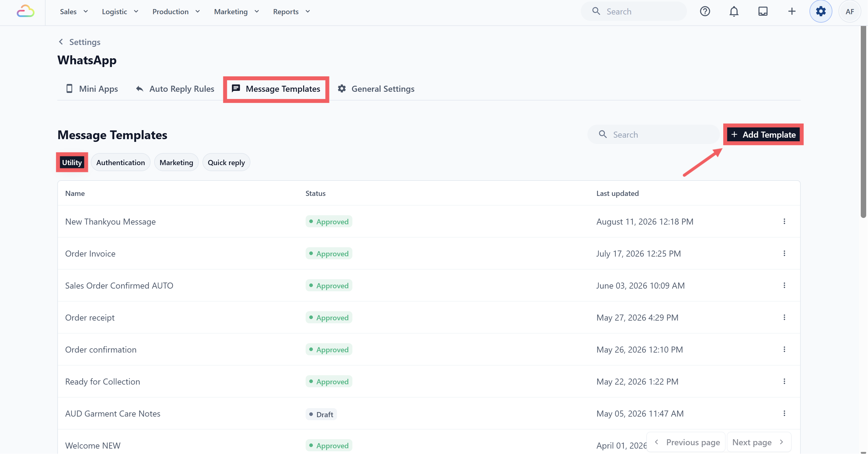This screenshot has height=454, width=868.
Task: Click the Last updated column header
Action: (617, 193)
